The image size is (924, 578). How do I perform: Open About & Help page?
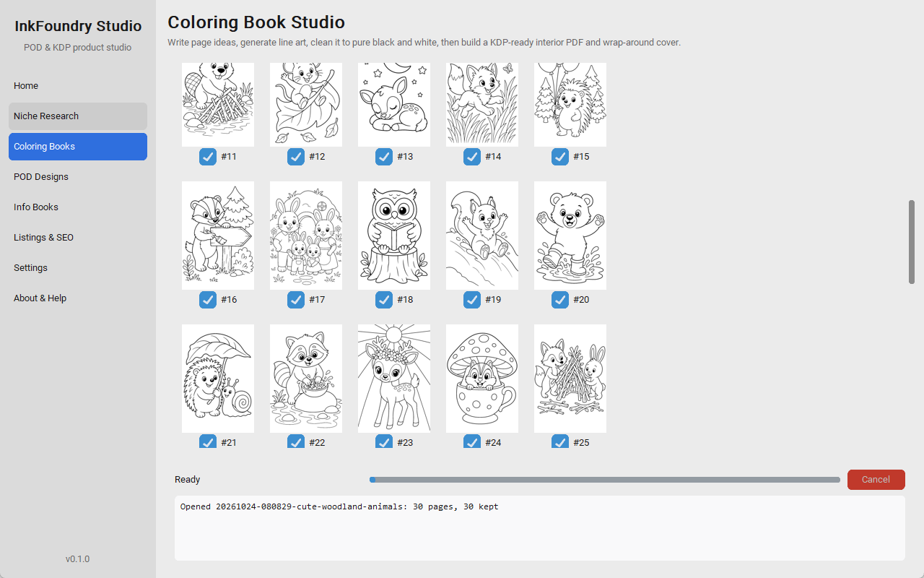[78, 298]
